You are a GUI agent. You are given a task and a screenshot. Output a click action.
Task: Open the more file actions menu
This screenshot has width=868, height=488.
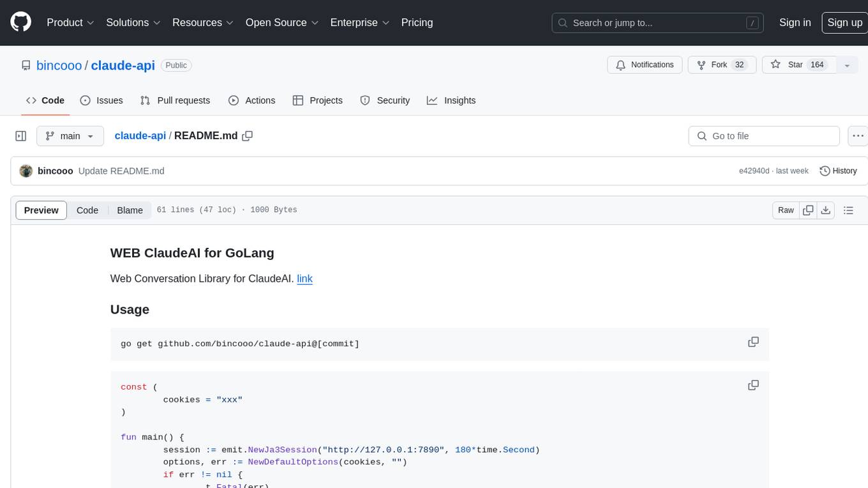[857, 136]
